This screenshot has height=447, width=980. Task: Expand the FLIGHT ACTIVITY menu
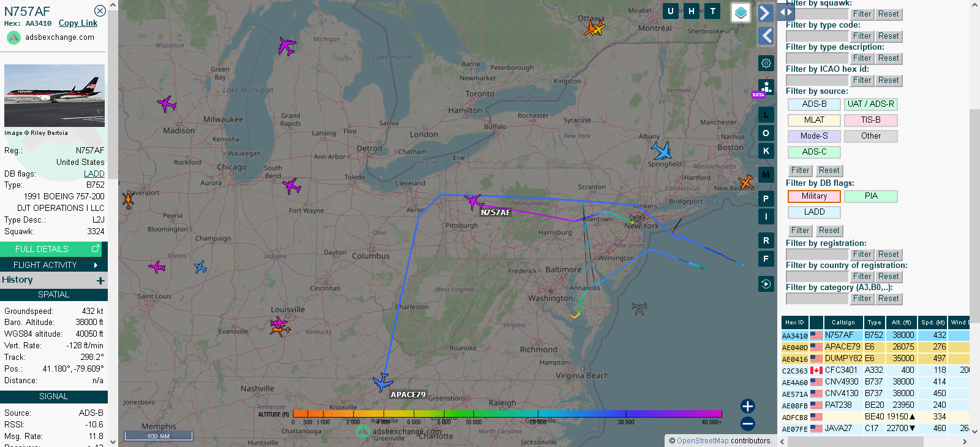[54, 265]
